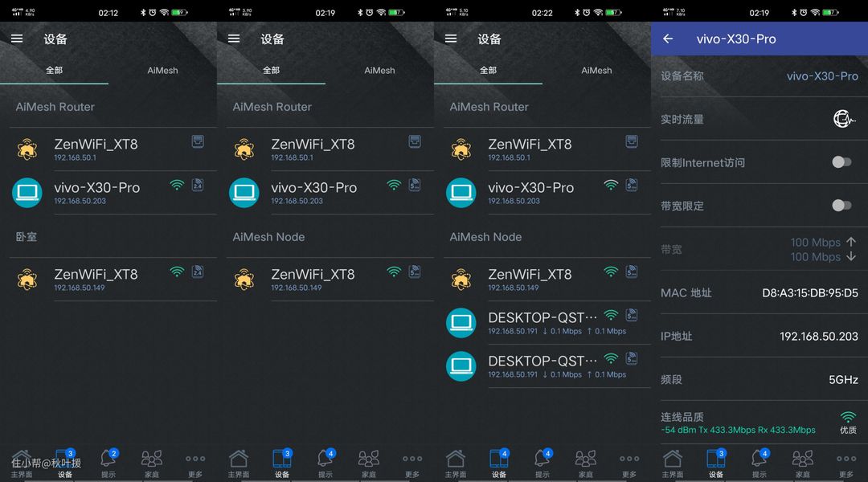Tap 更多 icon on vivo-X30-Pro detail page

[845, 460]
